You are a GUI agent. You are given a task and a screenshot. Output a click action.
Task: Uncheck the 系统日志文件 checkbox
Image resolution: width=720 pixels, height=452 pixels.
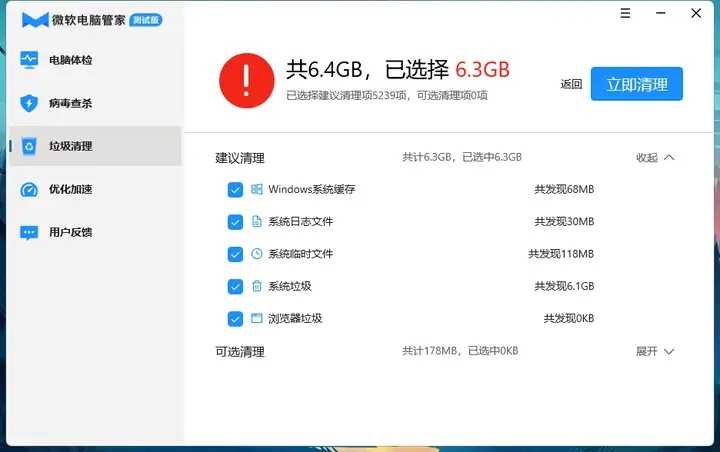235,222
